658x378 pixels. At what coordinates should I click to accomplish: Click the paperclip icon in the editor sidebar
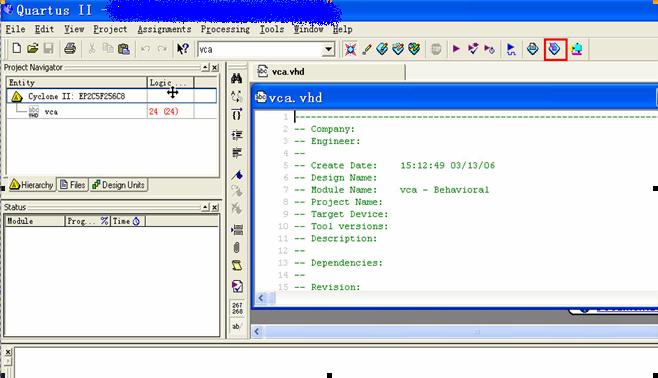coord(237,248)
